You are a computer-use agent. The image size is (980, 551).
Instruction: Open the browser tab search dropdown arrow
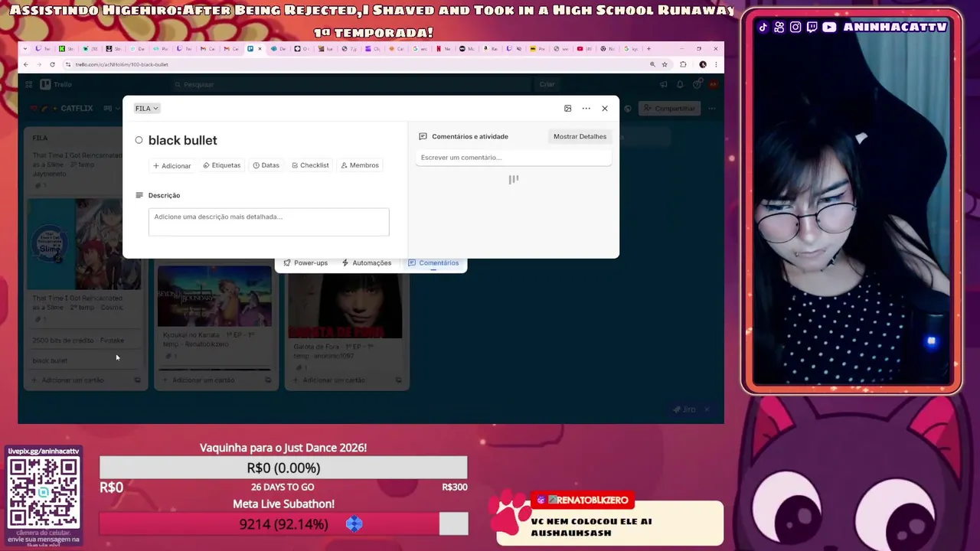[25, 48]
